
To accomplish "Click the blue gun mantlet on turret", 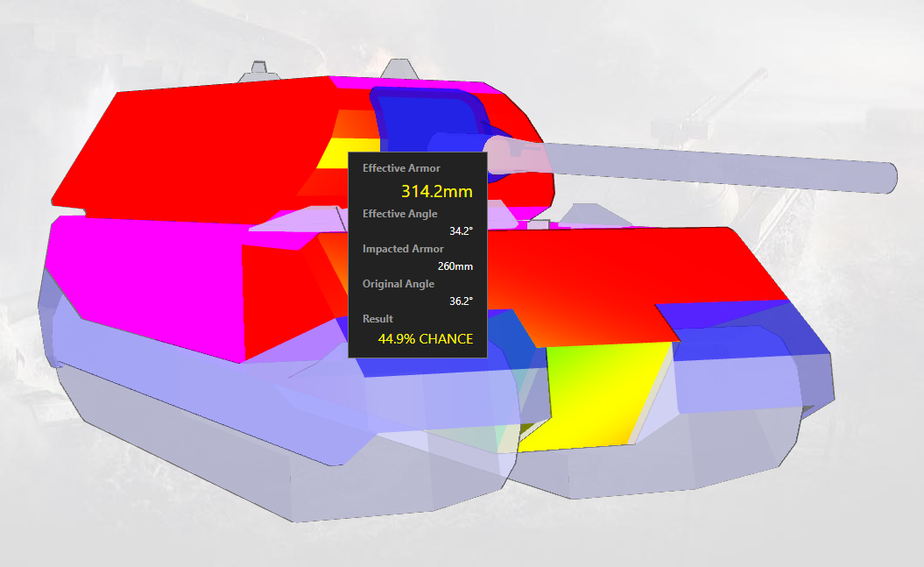I will pos(434,121).
